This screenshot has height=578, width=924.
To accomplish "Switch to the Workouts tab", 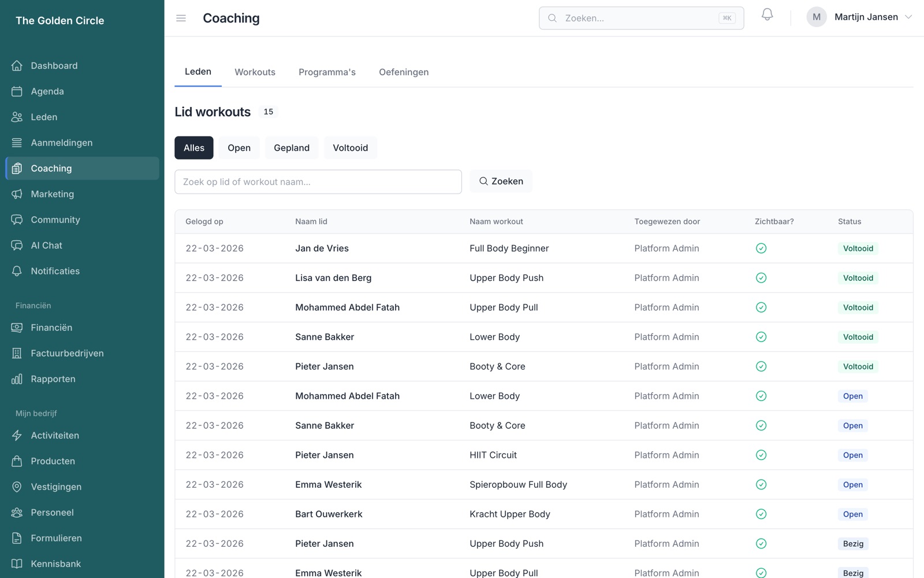I will [x=255, y=72].
